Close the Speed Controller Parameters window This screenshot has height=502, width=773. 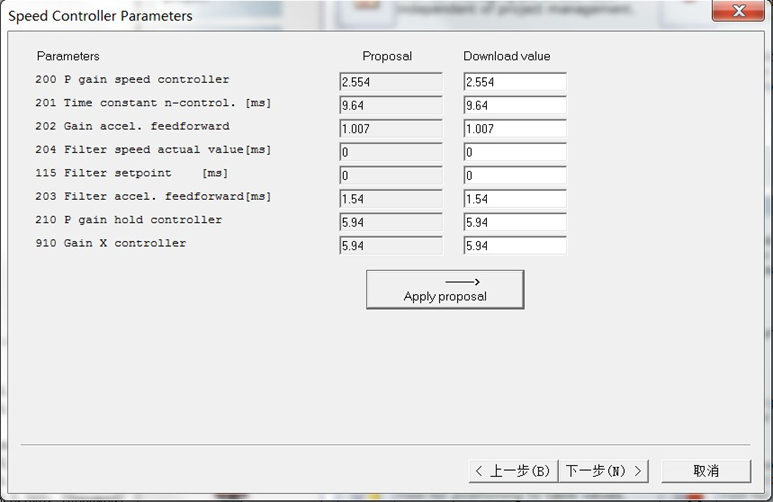(x=738, y=11)
